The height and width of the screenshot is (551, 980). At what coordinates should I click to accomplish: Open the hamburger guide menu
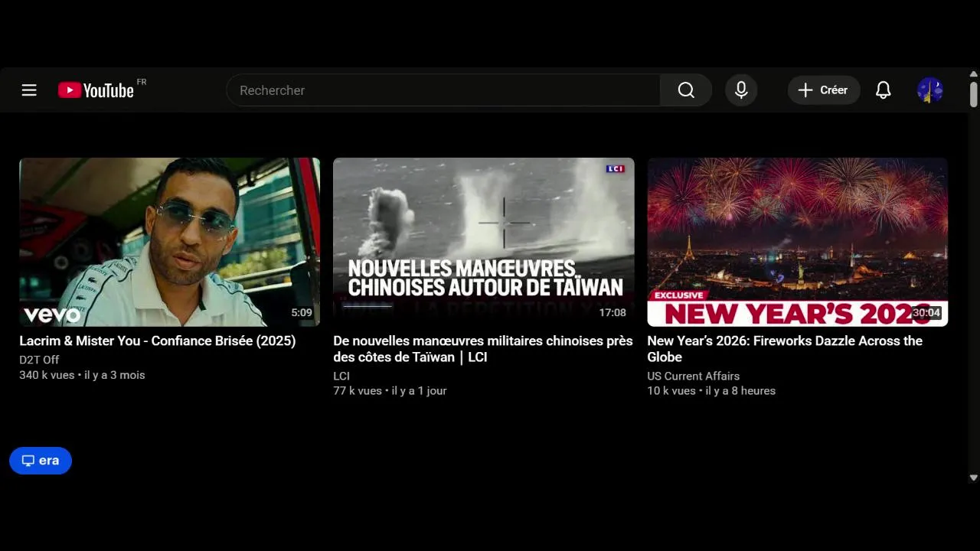click(29, 90)
